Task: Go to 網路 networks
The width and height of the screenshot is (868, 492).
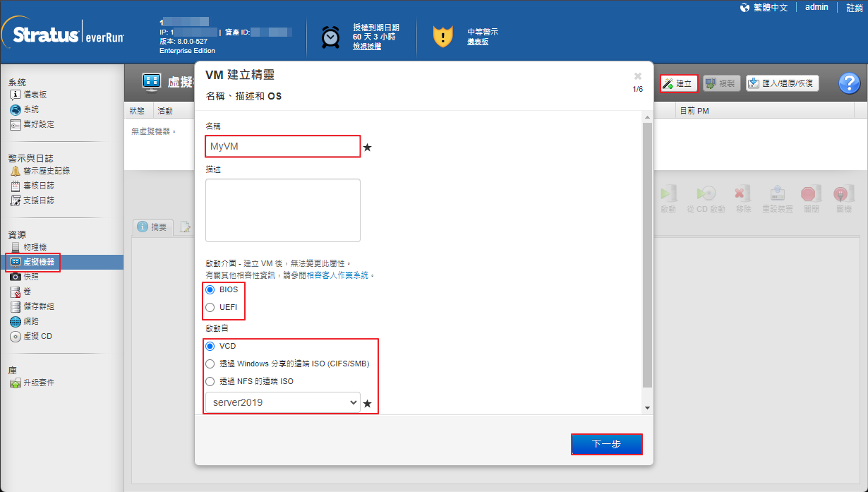Action: [25, 321]
